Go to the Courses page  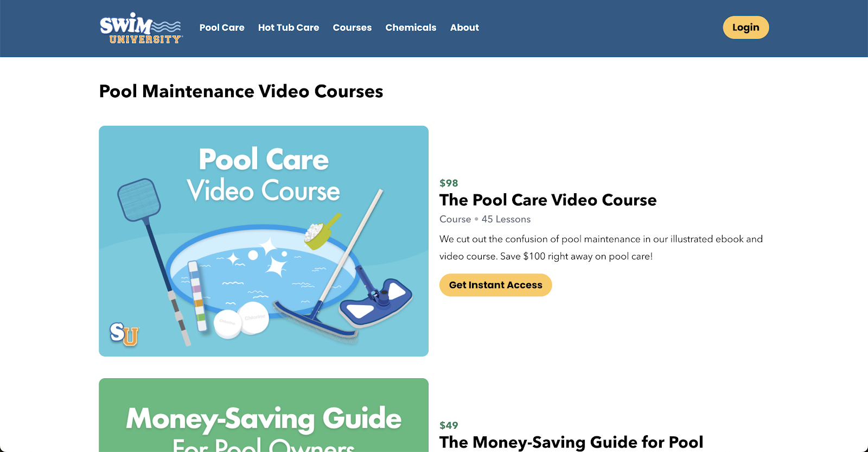[x=352, y=28]
